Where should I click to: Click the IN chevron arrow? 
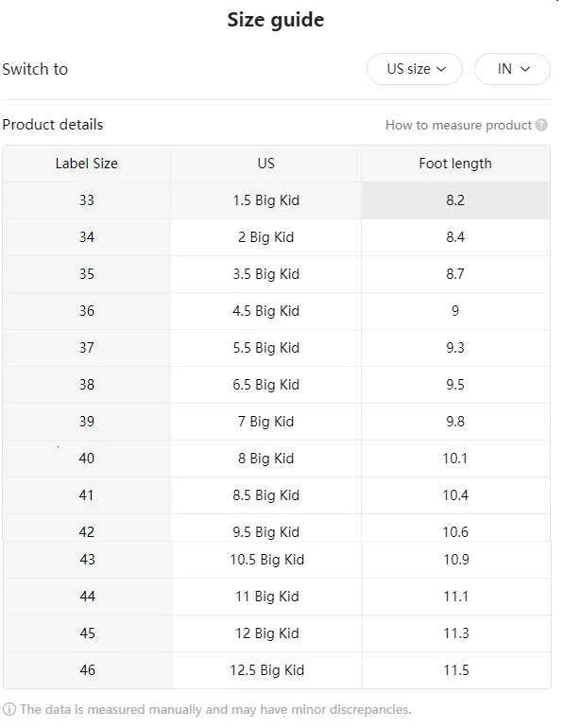pos(525,69)
